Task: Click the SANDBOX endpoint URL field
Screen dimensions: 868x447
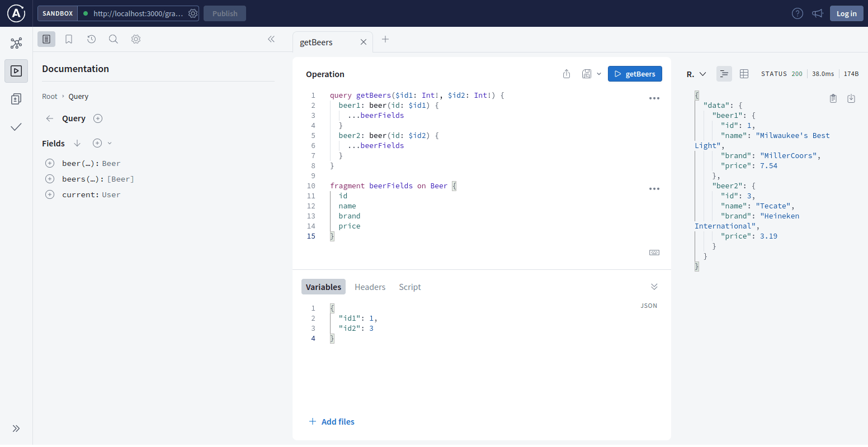Action: 138,13
